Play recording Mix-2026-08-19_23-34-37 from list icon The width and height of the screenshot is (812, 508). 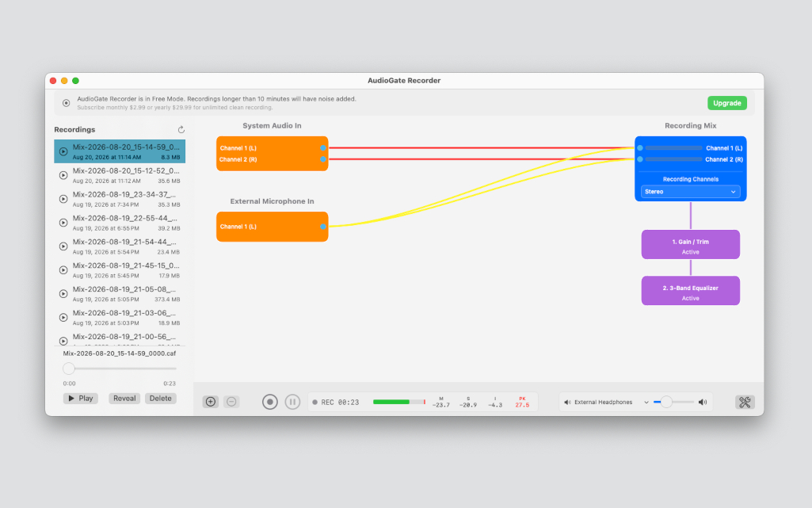pyautogui.click(x=63, y=199)
